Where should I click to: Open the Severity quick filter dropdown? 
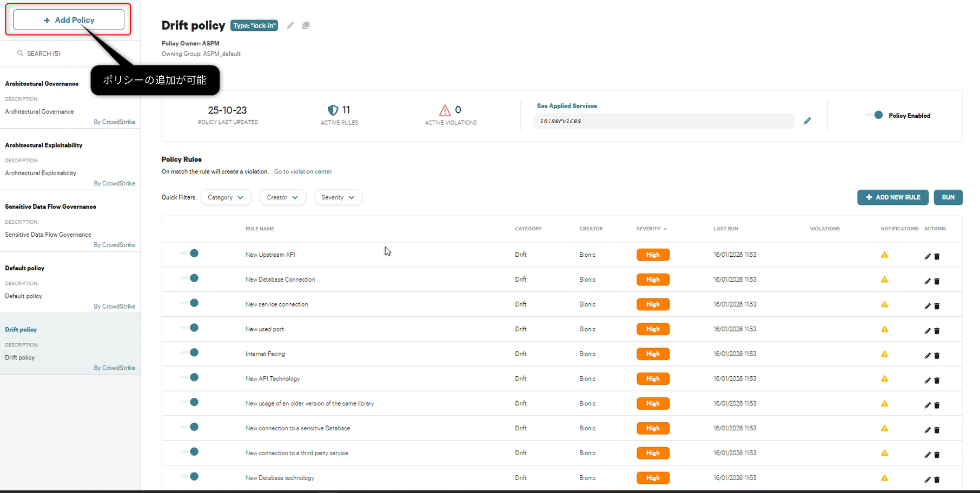338,197
